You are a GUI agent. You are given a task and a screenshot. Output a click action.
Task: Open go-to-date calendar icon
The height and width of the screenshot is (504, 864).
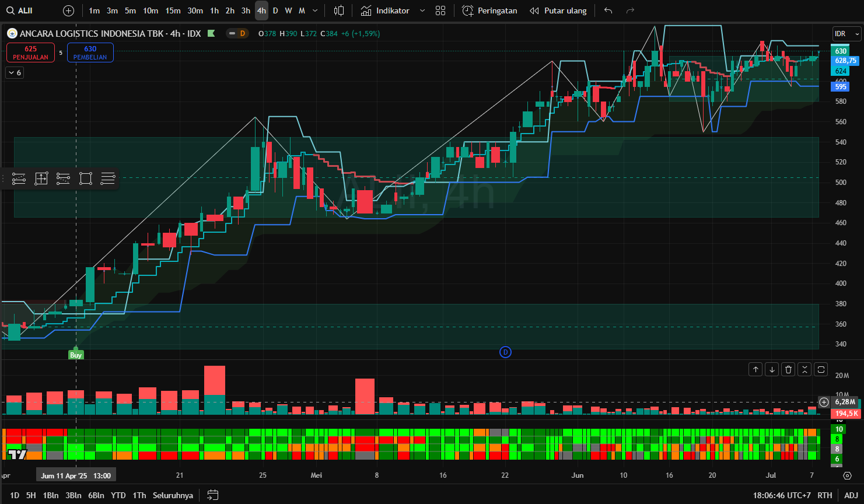[213, 495]
